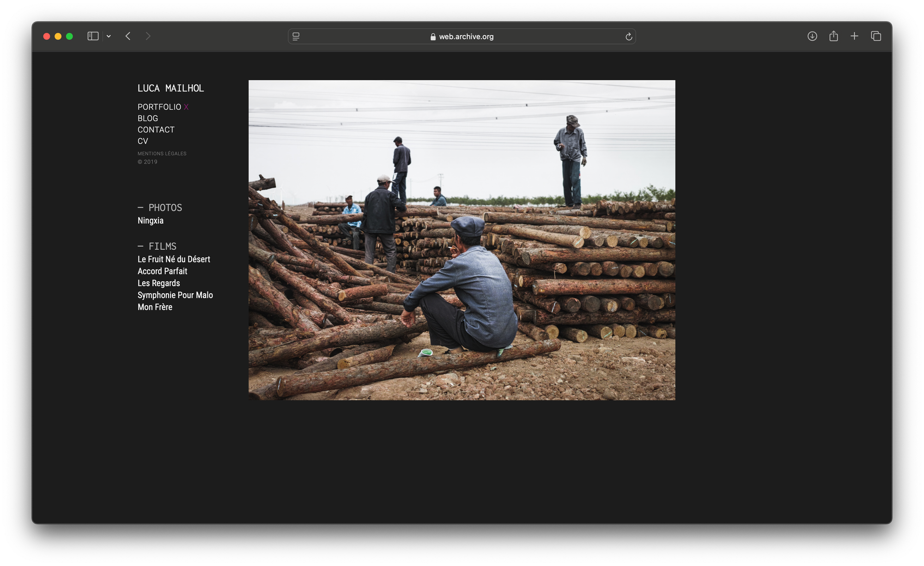Reload the page with refresh icon

pyautogui.click(x=628, y=37)
